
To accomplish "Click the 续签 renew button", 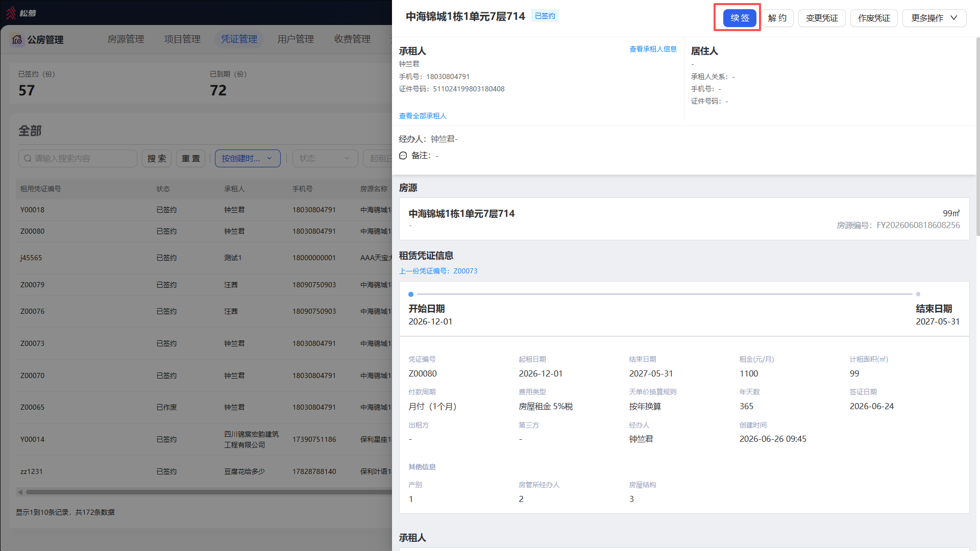I will coord(740,18).
